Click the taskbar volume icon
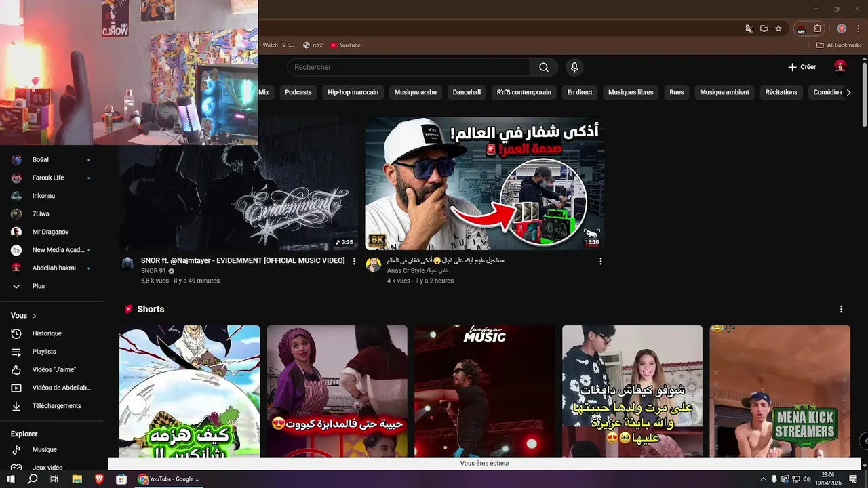 click(806, 479)
